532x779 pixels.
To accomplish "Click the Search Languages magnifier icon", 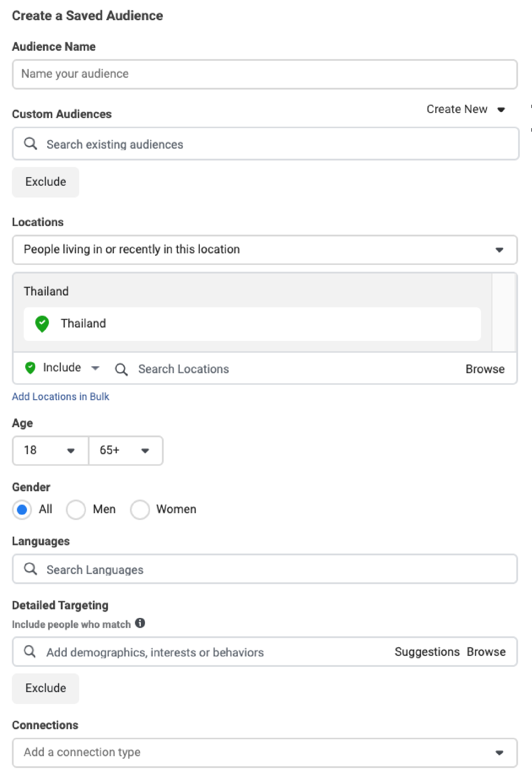I will pyautogui.click(x=31, y=569).
